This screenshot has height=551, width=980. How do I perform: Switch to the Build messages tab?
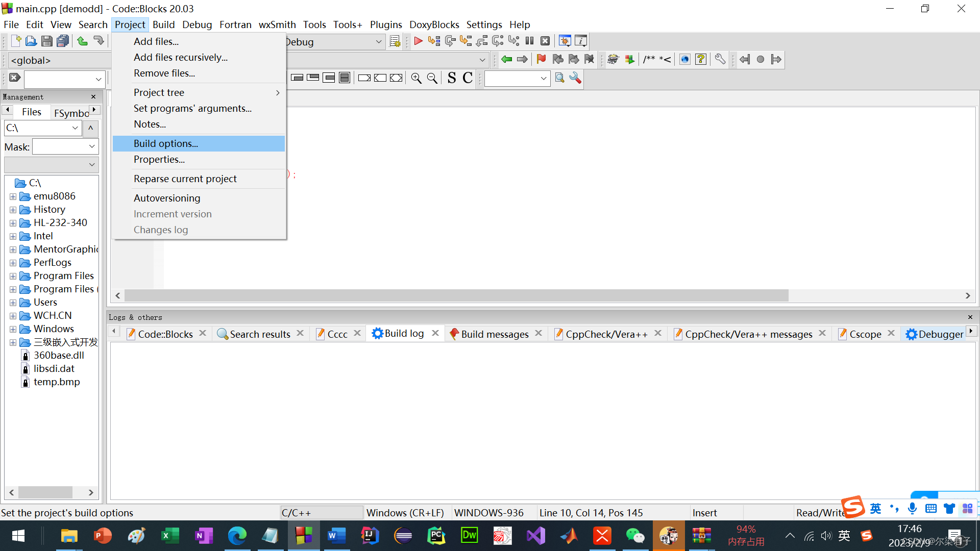(494, 334)
